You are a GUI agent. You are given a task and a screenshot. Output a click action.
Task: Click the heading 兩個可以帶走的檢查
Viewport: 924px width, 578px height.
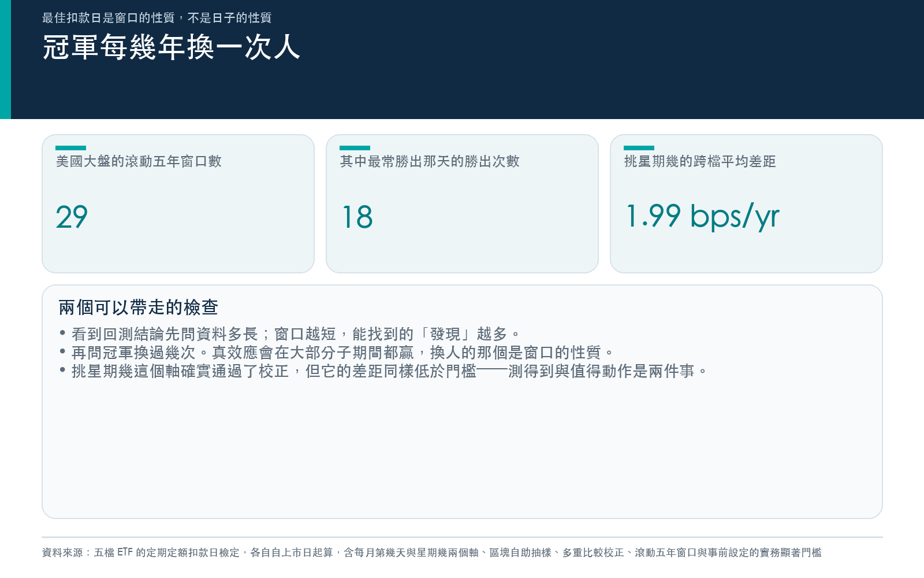pyautogui.click(x=139, y=307)
